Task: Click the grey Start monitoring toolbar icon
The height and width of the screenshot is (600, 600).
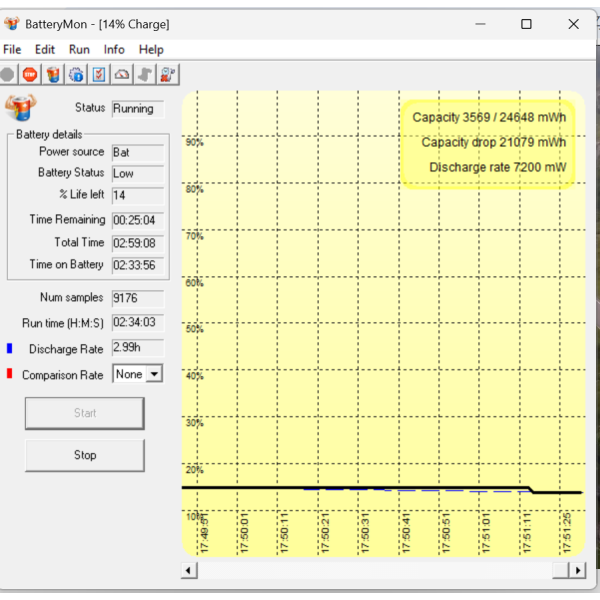Action: [7, 74]
